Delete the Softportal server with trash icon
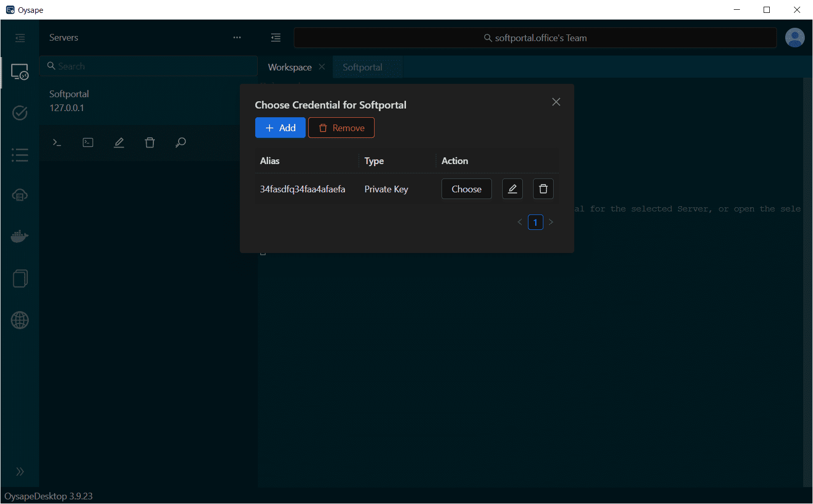The image size is (813, 504). (x=150, y=142)
